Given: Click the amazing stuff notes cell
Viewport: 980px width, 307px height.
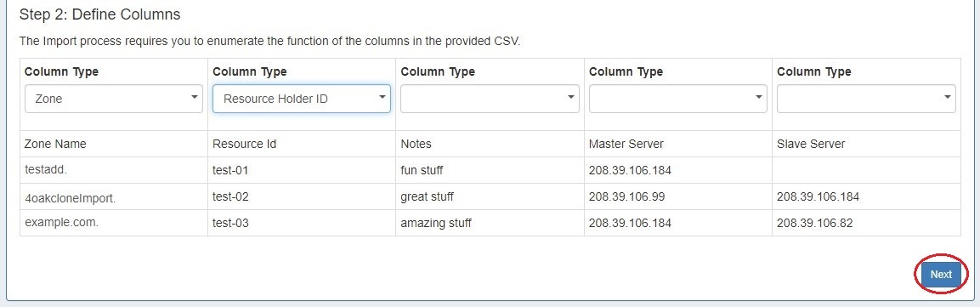Looking at the screenshot, I should [490, 223].
